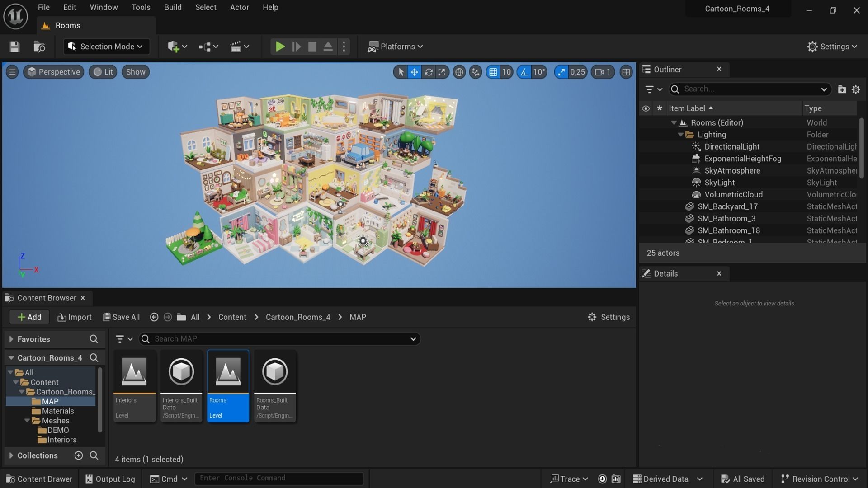Image resolution: width=868 pixels, height=488 pixels.
Task: Toggle rotation angle snapping icon
Action: pos(524,72)
